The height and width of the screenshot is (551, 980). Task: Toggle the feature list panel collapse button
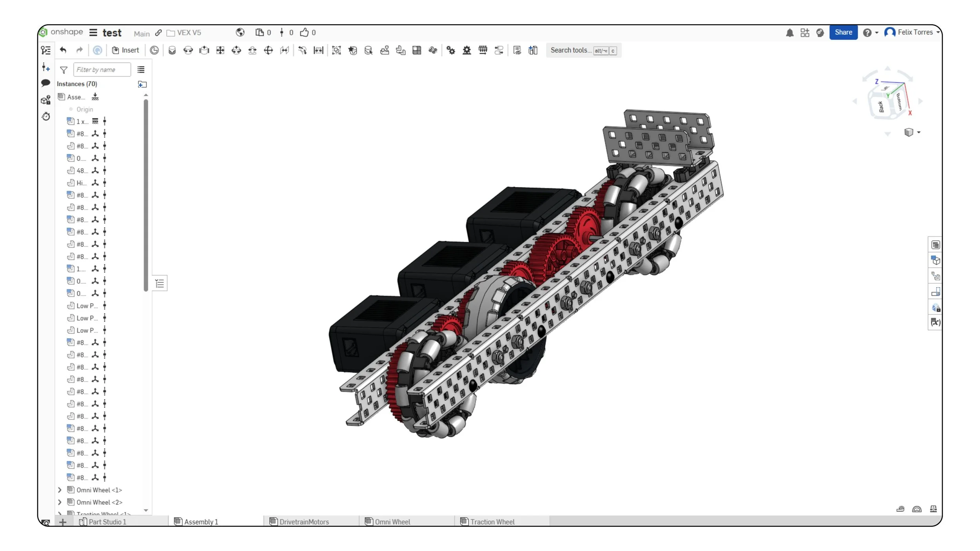(x=160, y=283)
